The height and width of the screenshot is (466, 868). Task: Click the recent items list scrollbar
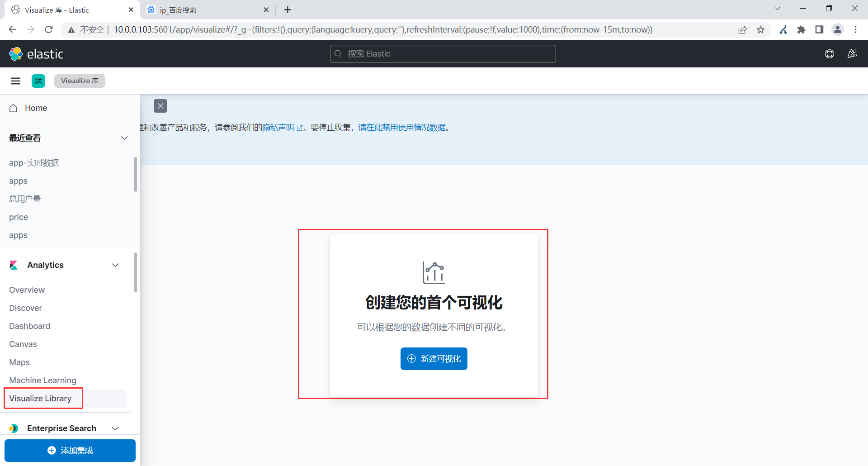pyautogui.click(x=136, y=174)
